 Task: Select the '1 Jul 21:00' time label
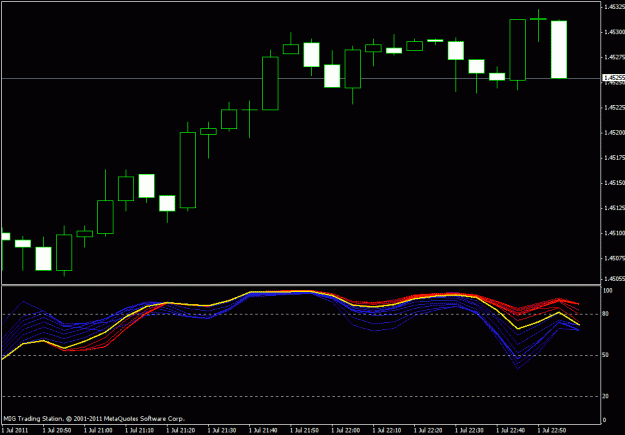(98, 431)
